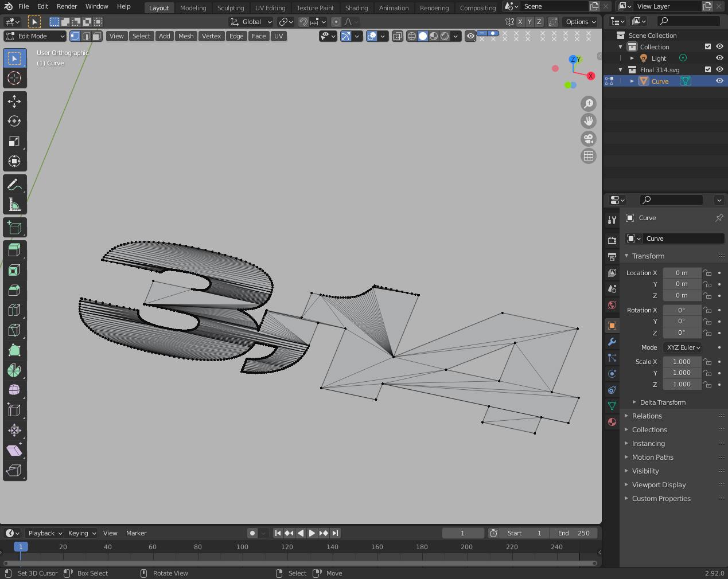Hide the Curve object in outliner

[x=719, y=81]
